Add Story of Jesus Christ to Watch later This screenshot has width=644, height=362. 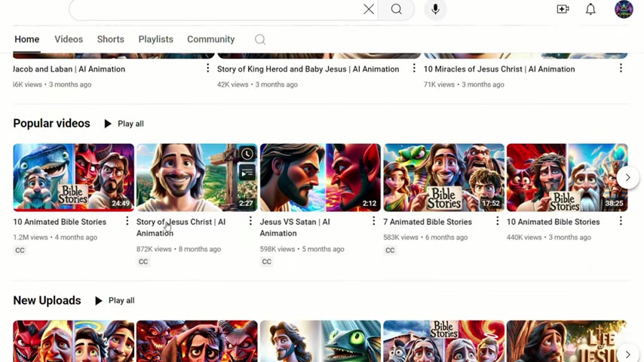(x=247, y=154)
